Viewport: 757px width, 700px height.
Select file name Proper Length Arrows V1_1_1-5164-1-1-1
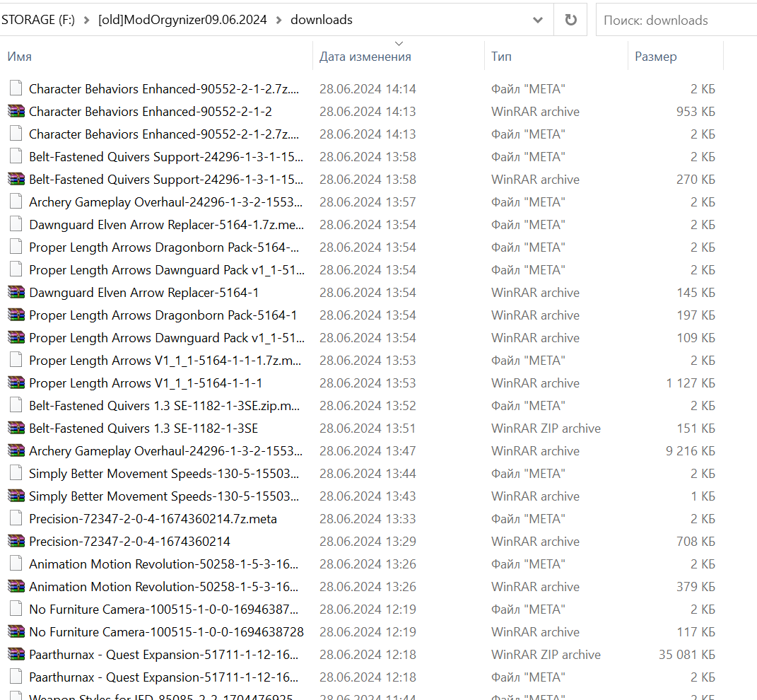146,383
